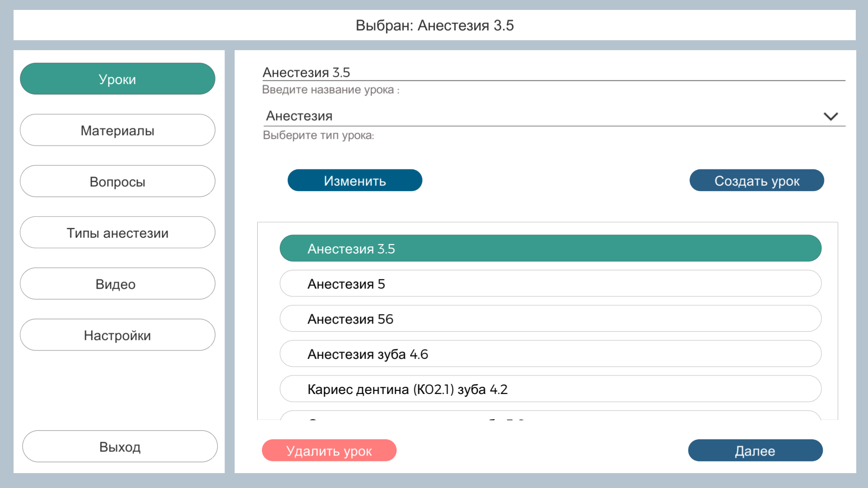This screenshot has width=868, height=488.
Task: Open the Уроки section
Action: [118, 79]
